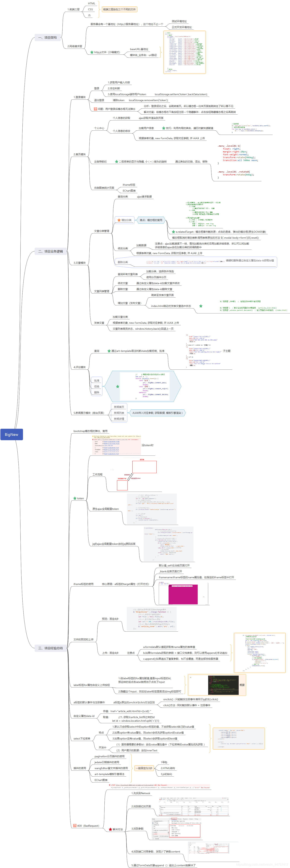Select the AJAX传入对应参数 hexagon node

tap(158, 413)
